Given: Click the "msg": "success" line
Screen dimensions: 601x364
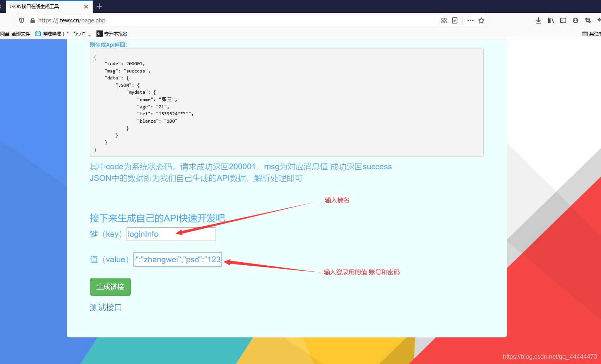Looking at the screenshot, I should point(127,71).
